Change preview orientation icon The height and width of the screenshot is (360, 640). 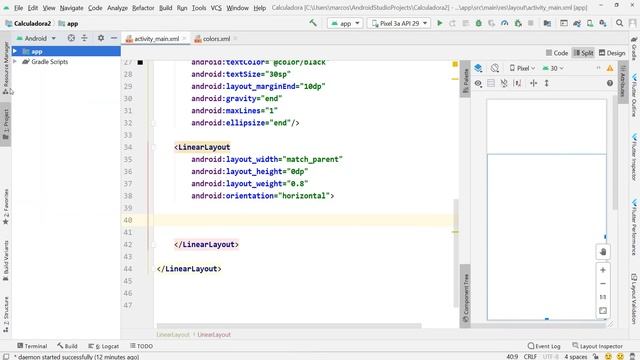(x=495, y=68)
